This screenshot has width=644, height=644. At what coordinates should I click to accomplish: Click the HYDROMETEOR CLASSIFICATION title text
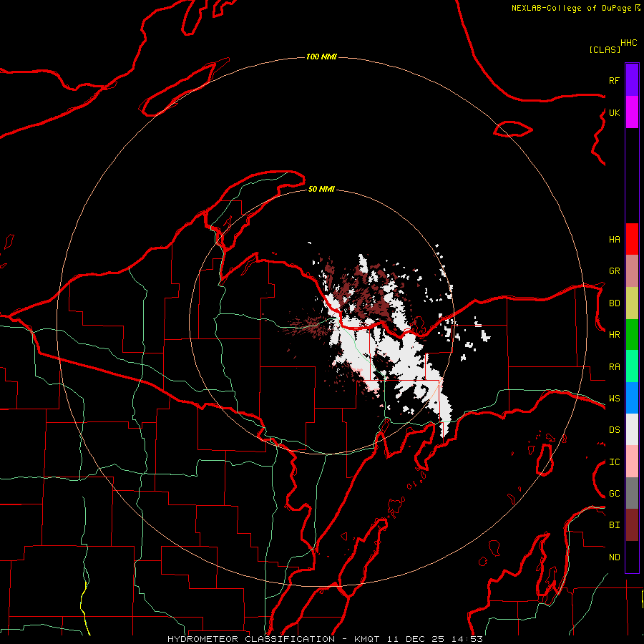(x=251, y=639)
